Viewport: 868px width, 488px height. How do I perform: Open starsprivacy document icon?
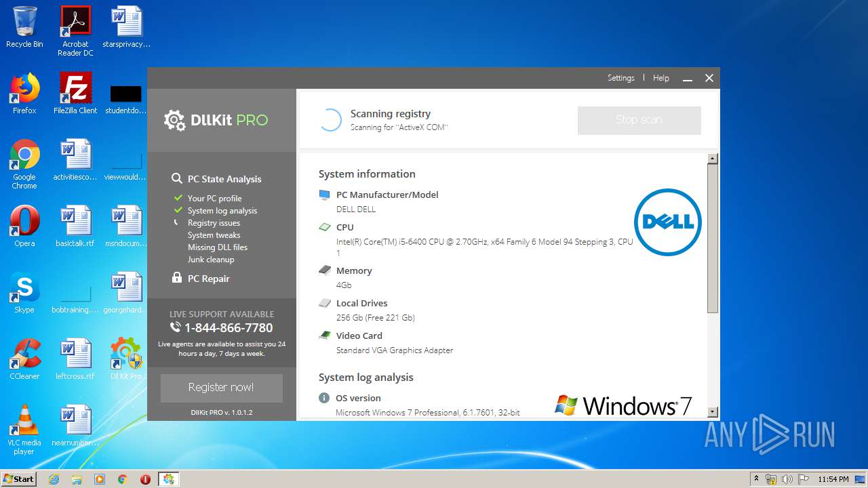pos(126,27)
